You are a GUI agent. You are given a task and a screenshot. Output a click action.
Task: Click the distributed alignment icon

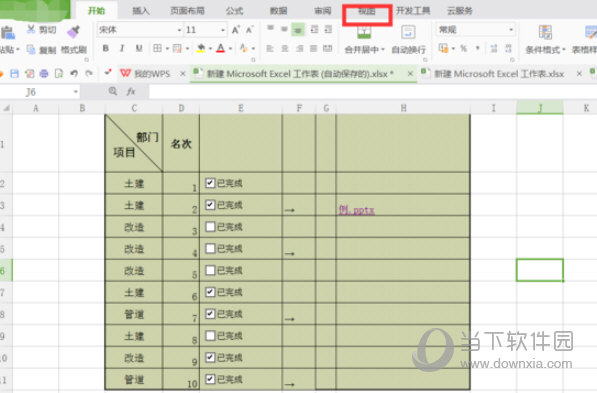tap(327, 48)
